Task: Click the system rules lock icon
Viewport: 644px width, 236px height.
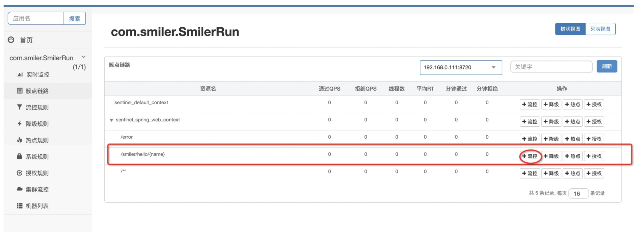Action: 20,156
